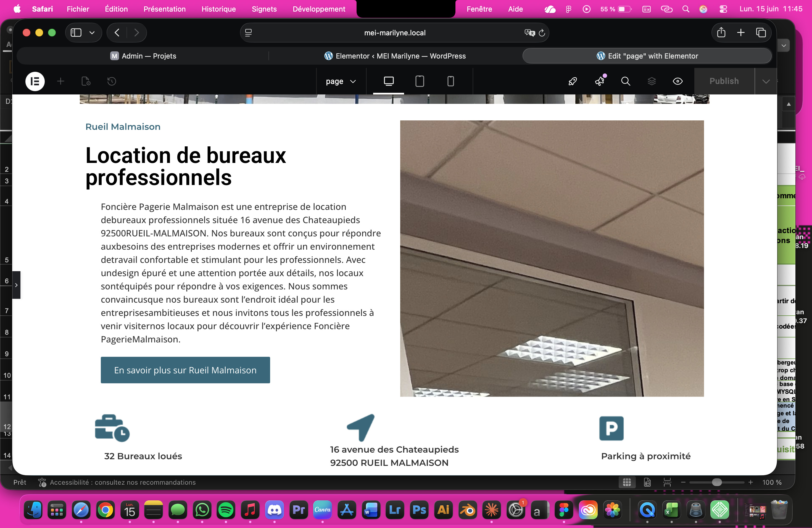Toggle the preview eye icon
Screen dimensions: 812x528
(x=677, y=81)
